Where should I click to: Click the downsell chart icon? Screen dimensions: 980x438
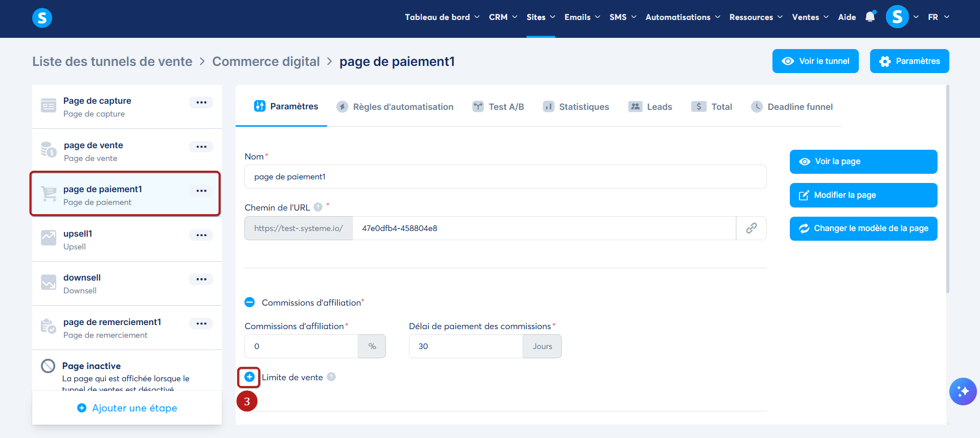[49, 282]
